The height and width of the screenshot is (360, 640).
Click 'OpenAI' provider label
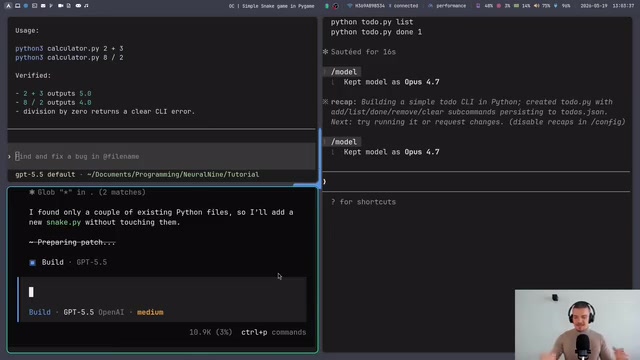coord(111,312)
